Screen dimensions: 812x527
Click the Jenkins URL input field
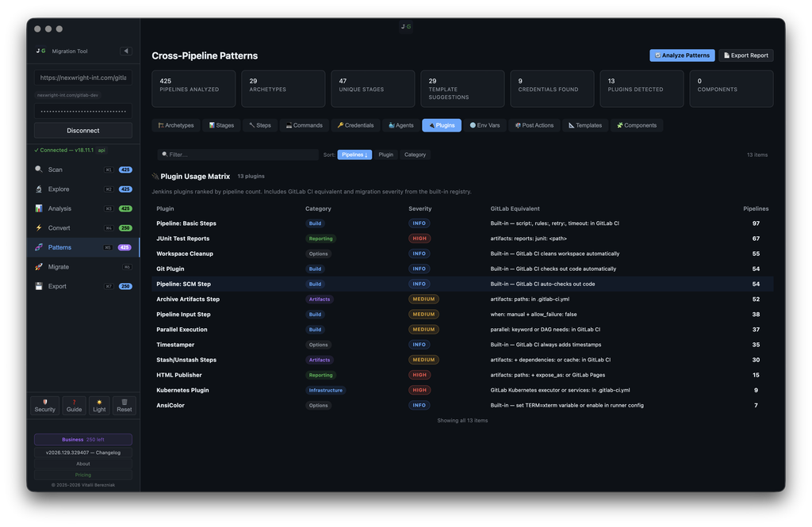pyautogui.click(x=82, y=78)
